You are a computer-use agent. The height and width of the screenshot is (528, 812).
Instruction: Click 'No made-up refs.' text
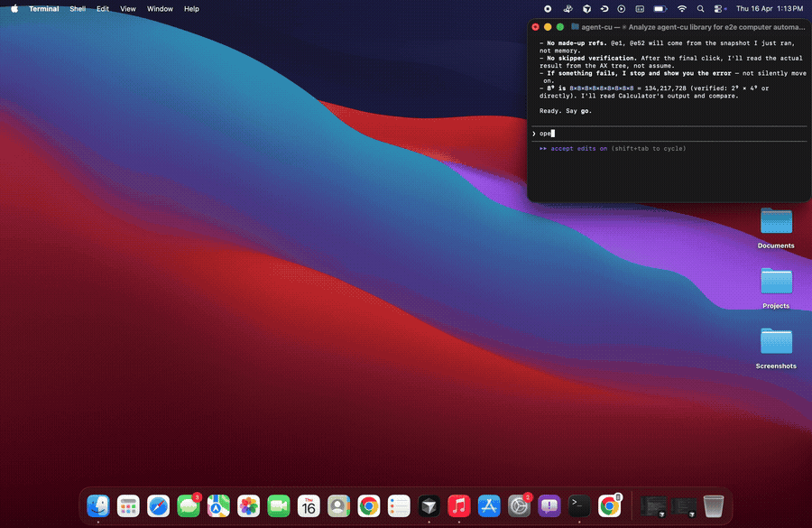(x=577, y=43)
